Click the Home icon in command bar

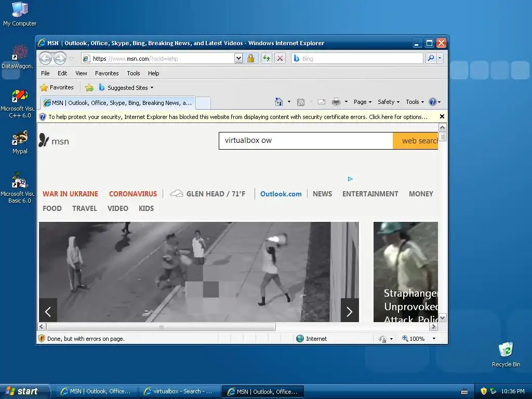(279, 102)
